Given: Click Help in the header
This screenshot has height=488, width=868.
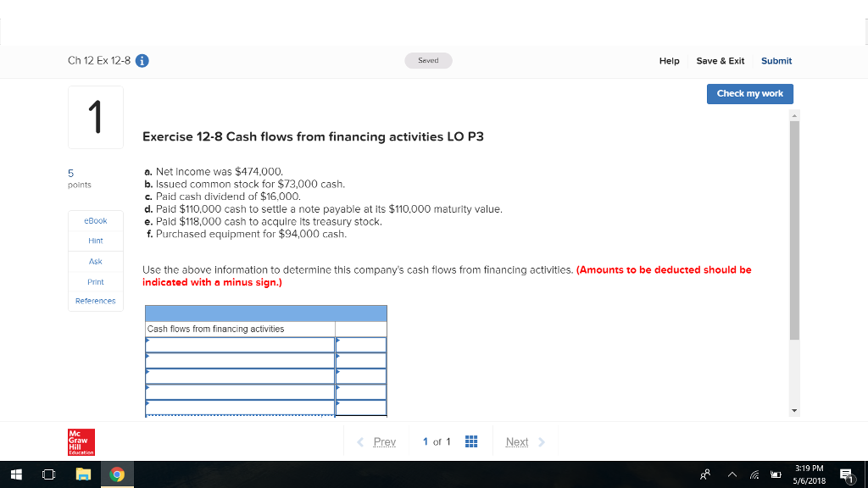Looking at the screenshot, I should [x=669, y=60].
